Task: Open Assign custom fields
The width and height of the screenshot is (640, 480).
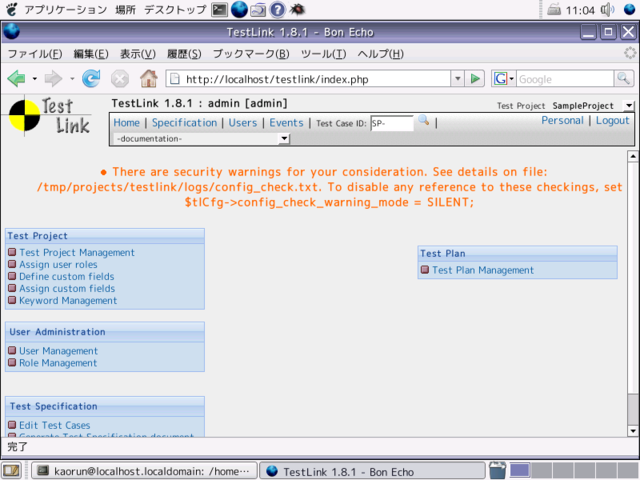Action: pyautogui.click(x=67, y=289)
